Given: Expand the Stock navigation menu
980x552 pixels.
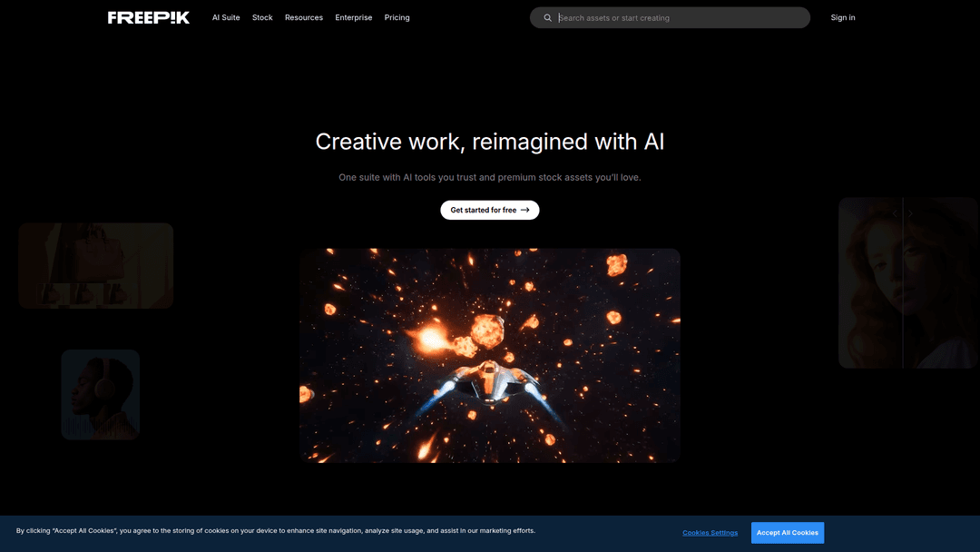Looking at the screenshot, I should 262,17.
